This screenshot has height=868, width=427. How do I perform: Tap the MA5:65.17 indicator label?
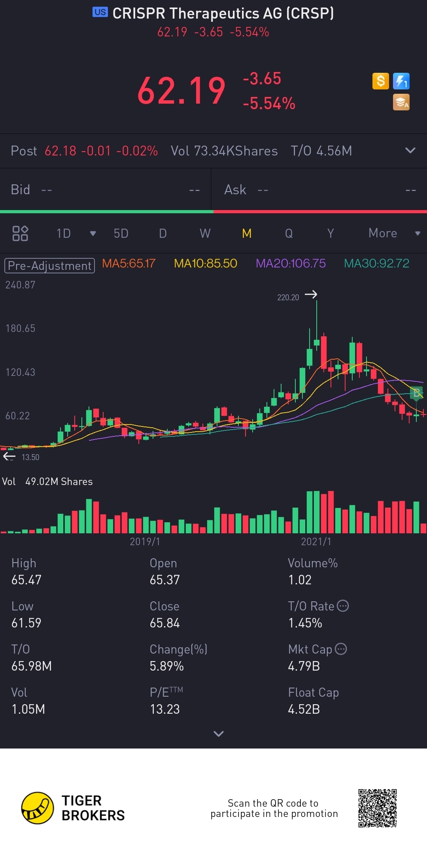coord(128,263)
